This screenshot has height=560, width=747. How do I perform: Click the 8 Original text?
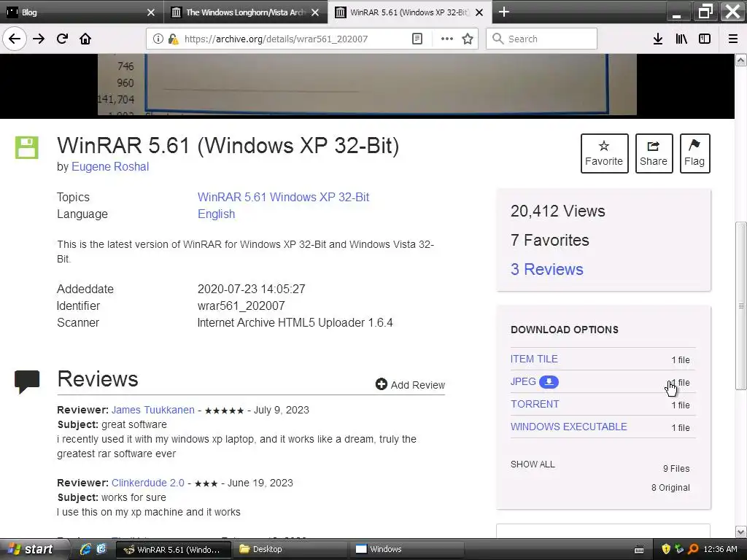670,488
